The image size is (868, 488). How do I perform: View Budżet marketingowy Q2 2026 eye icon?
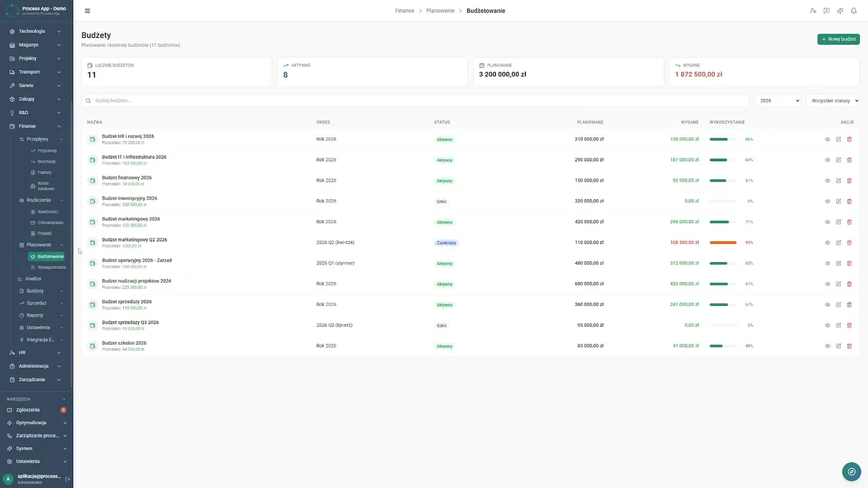pos(828,243)
